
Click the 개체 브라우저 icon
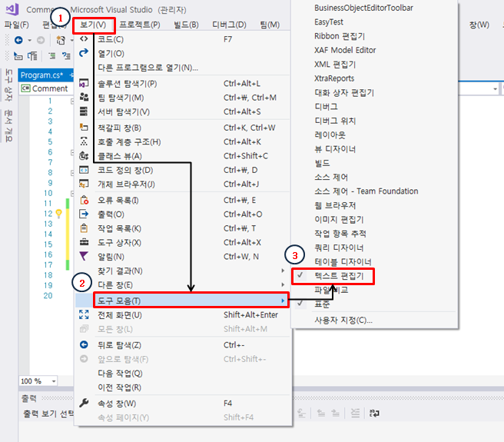(x=84, y=184)
